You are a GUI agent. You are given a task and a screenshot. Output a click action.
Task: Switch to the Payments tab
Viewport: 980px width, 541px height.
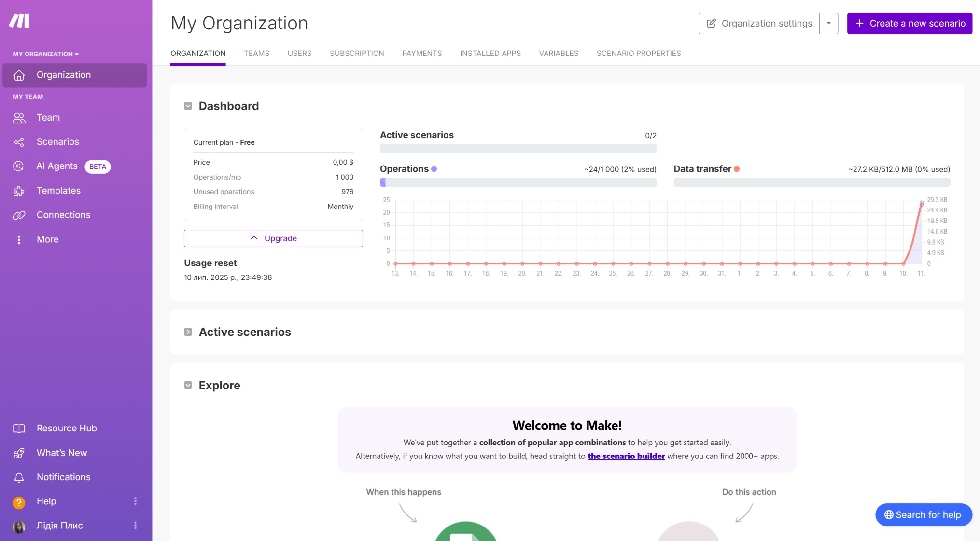point(422,54)
